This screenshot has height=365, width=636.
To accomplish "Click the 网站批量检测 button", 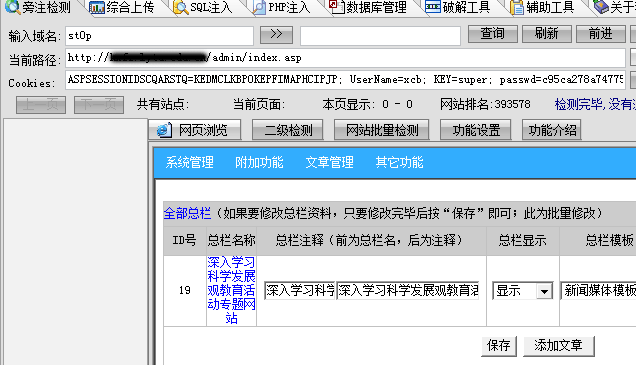I will pos(382,130).
